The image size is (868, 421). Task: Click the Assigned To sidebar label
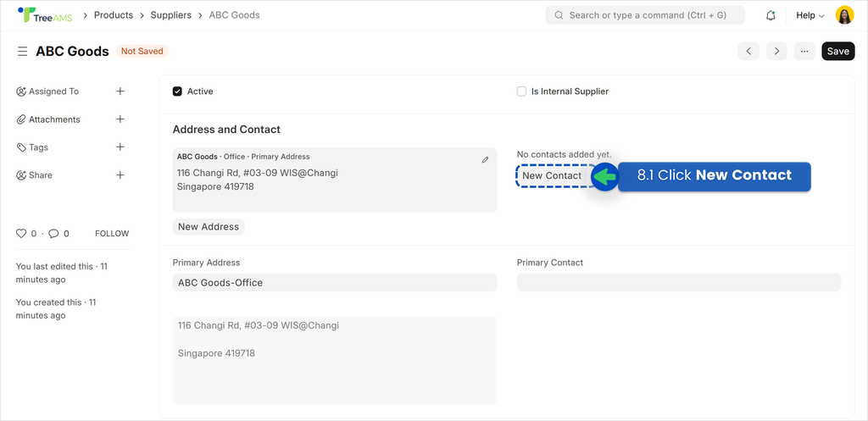[53, 91]
